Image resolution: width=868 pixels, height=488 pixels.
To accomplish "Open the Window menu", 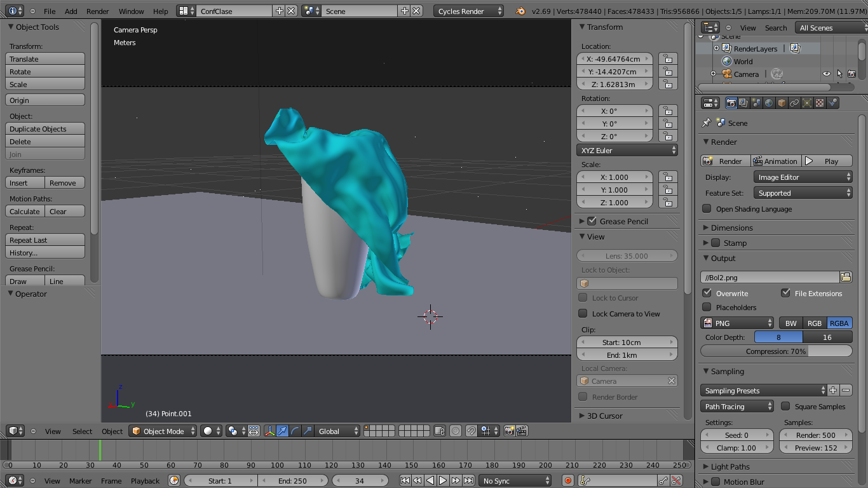I will pyautogui.click(x=131, y=11).
